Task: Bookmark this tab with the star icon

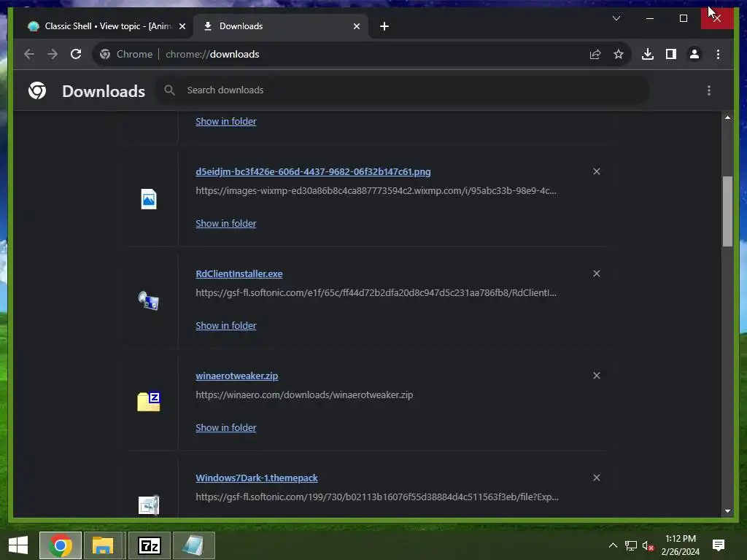Action: [619, 54]
